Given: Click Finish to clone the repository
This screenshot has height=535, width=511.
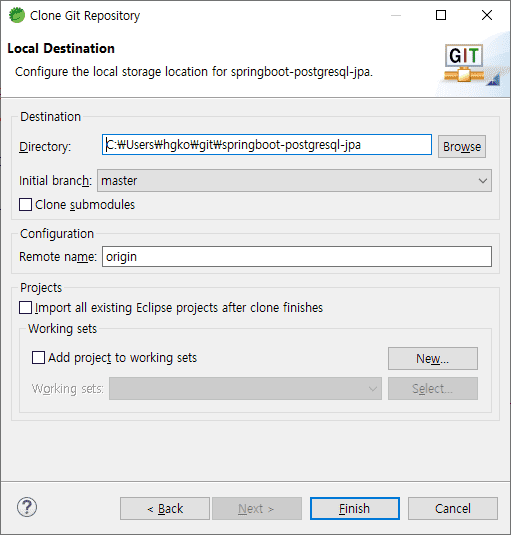Looking at the screenshot, I should click(355, 508).
